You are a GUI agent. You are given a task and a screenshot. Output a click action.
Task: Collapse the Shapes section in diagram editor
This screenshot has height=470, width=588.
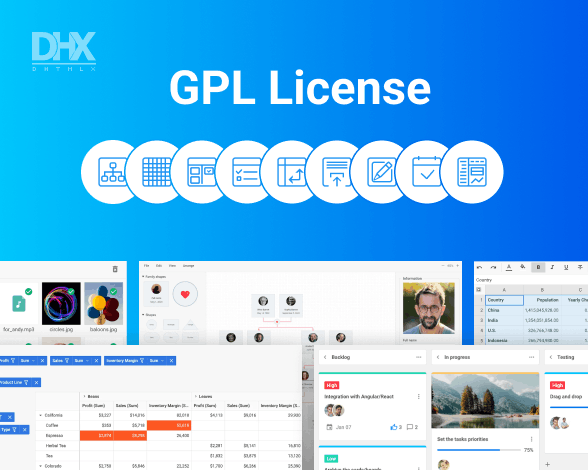(x=143, y=315)
